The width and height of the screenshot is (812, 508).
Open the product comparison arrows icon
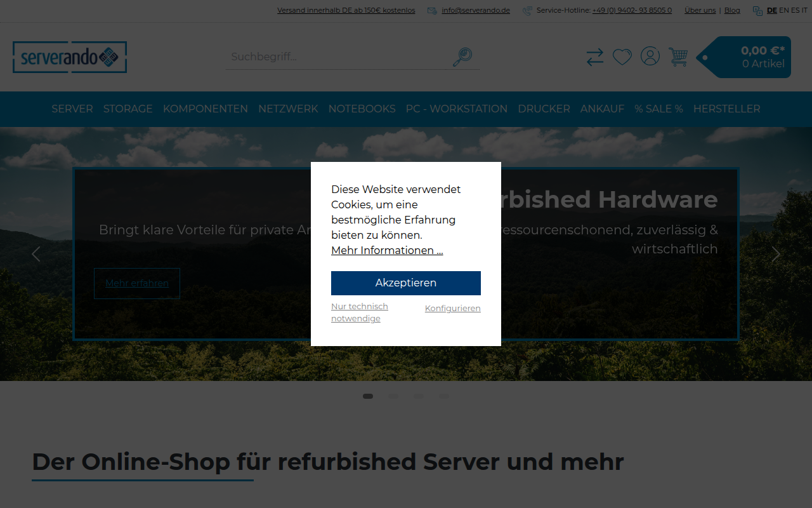[x=595, y=57]
